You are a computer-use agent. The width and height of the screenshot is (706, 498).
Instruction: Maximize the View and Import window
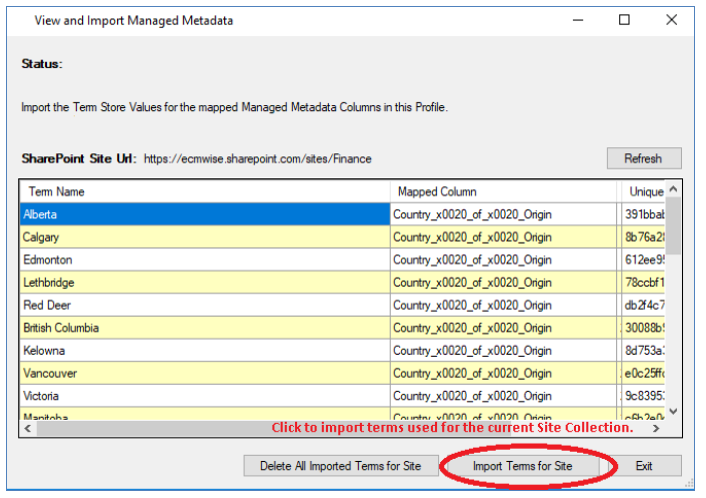624,19
